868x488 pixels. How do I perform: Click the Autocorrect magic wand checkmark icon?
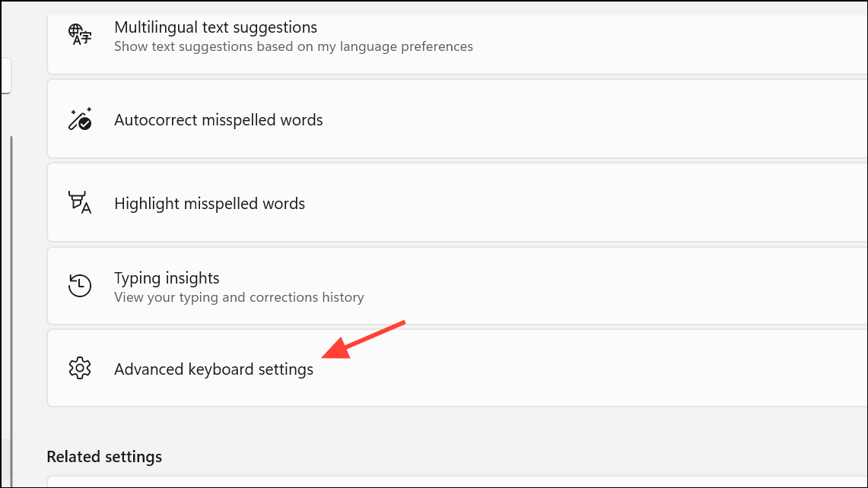click(x=80, y=119)
